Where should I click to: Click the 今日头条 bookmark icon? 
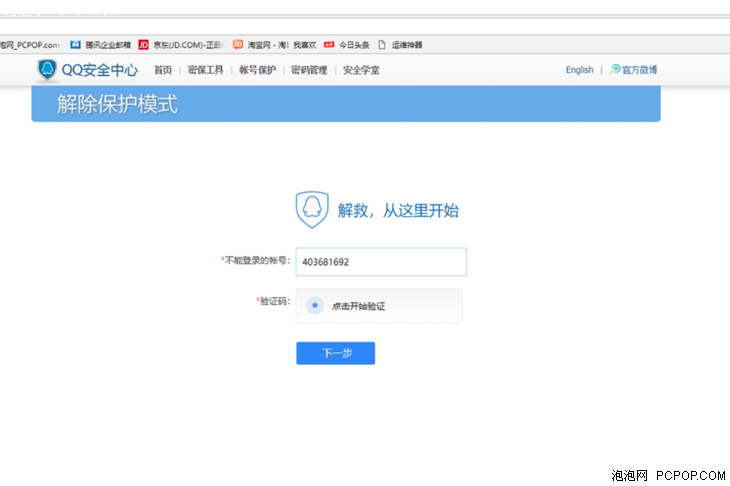coord(328,45)
